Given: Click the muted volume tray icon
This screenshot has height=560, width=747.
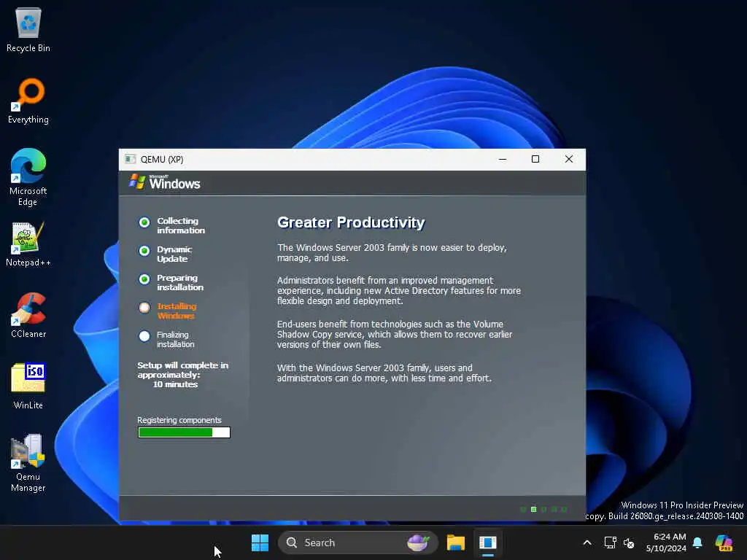Looking at the screenshot, I should [x=629, y=542].
